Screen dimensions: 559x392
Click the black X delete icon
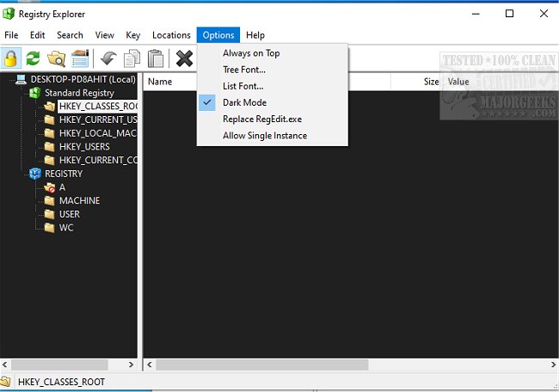184,58
